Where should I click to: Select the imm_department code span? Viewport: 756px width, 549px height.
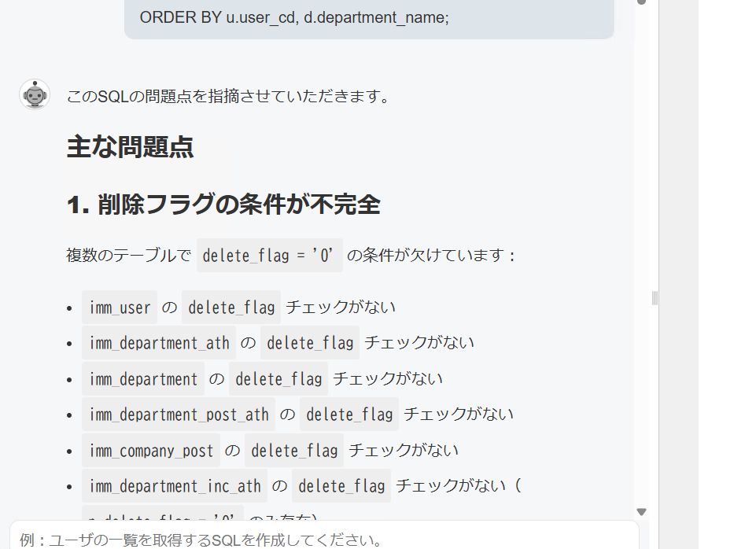tap(142, 379)
